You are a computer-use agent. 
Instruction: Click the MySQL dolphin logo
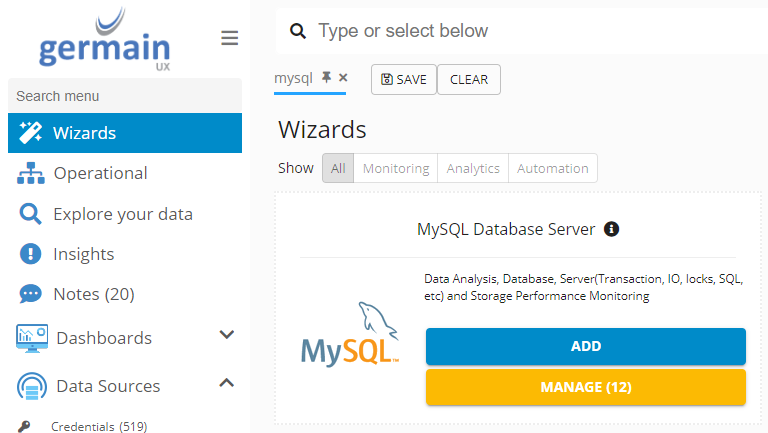coord(351,331)
